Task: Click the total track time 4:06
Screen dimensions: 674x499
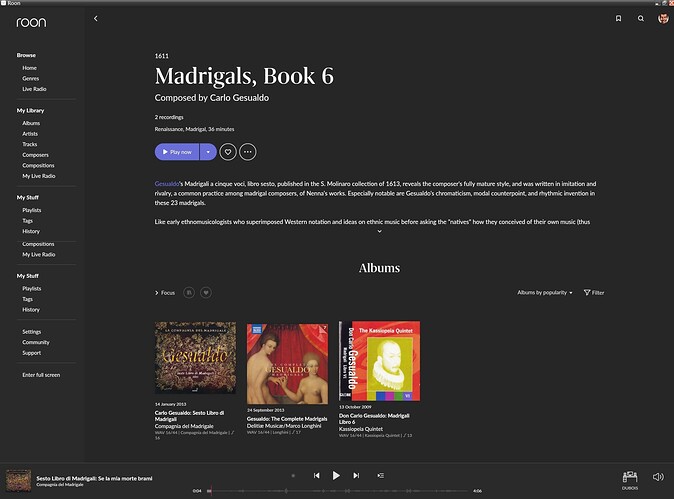Action: (x=477, y=491)
